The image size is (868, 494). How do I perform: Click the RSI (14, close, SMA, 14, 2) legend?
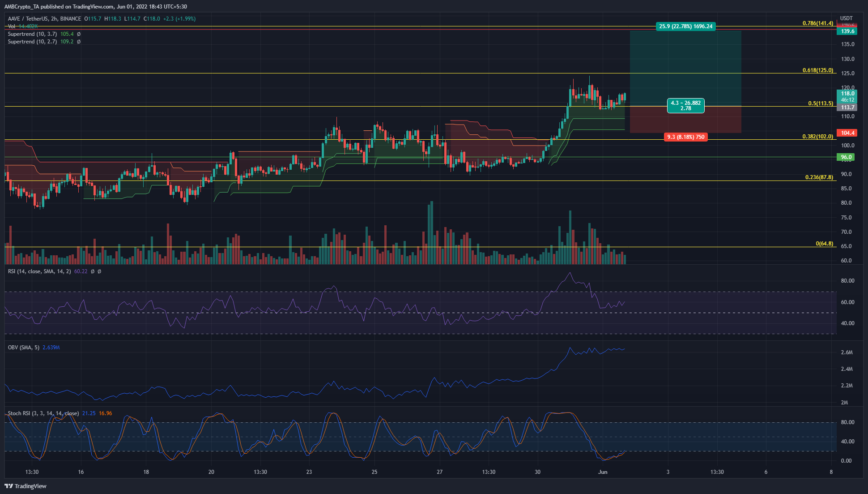[39, 271]
